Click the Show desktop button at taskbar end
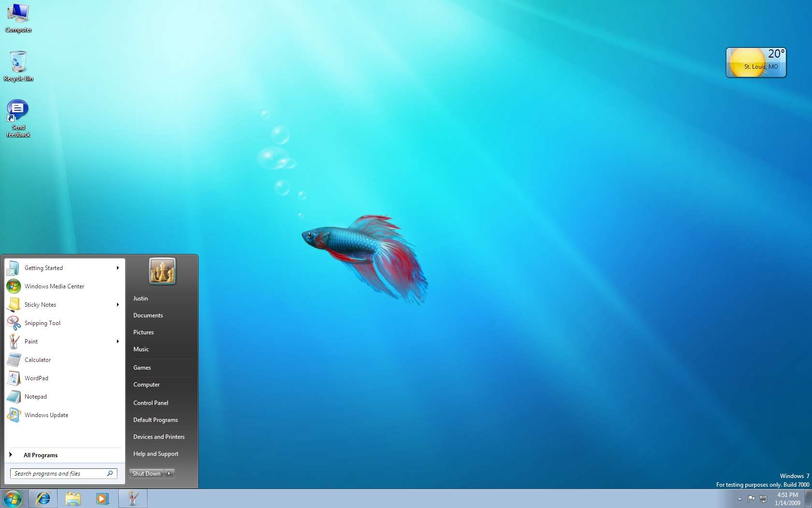 808,499
